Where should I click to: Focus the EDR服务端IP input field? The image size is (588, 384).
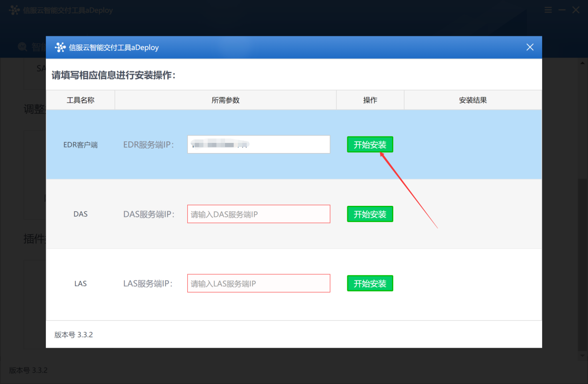tap(258, 144)
